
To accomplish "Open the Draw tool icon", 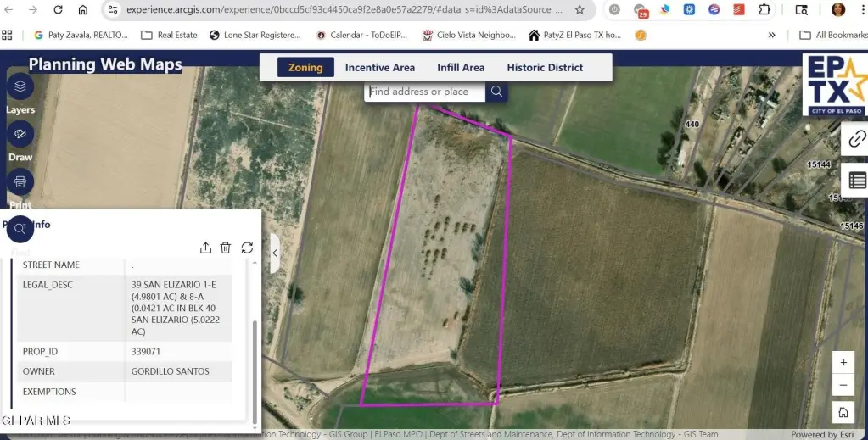I will pyautogui.click(x=20, y=134).
